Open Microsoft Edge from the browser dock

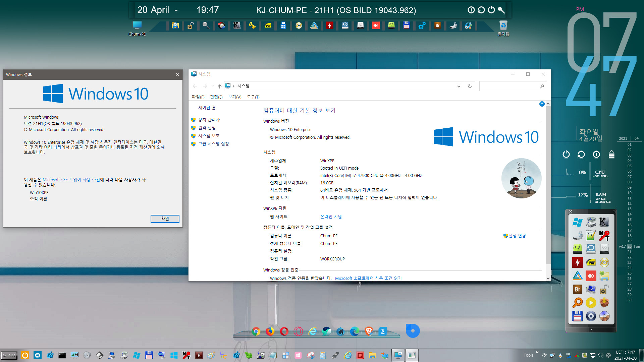(x=355, y=331)
